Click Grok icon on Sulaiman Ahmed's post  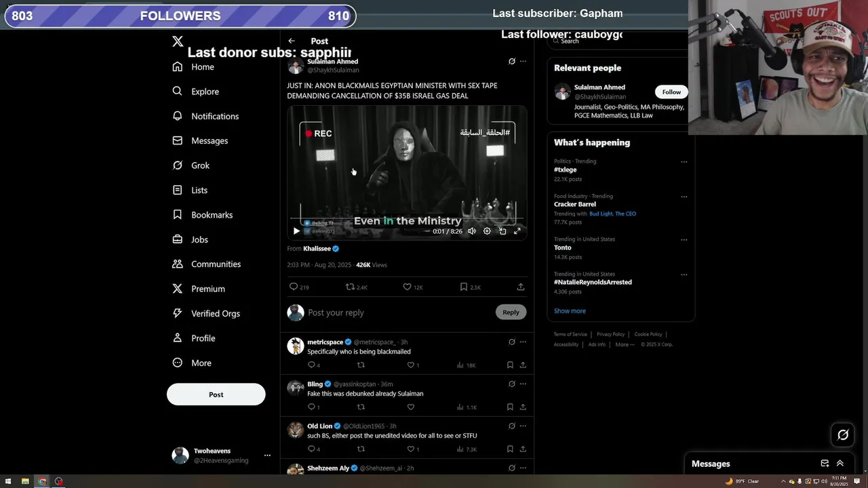click(512, 61)
